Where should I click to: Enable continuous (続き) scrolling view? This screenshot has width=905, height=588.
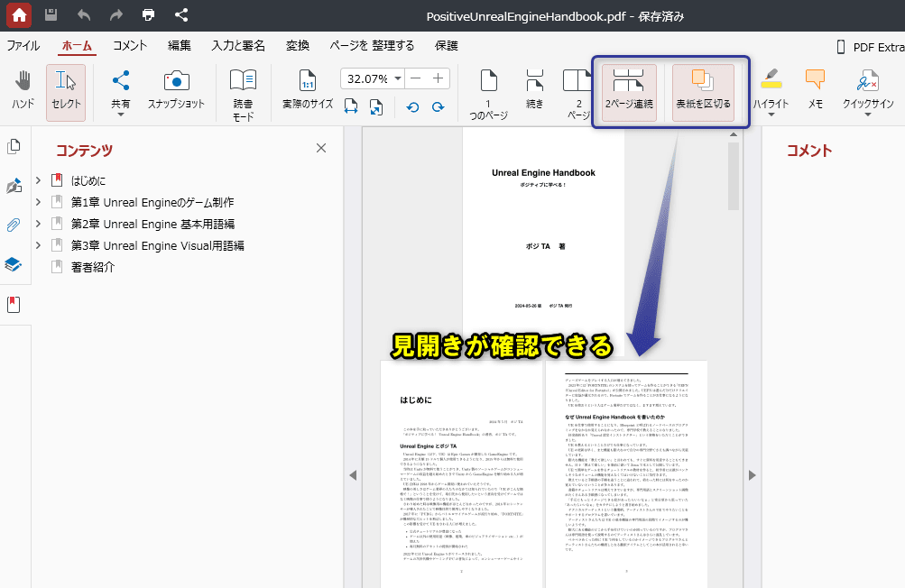click(534, 90)
